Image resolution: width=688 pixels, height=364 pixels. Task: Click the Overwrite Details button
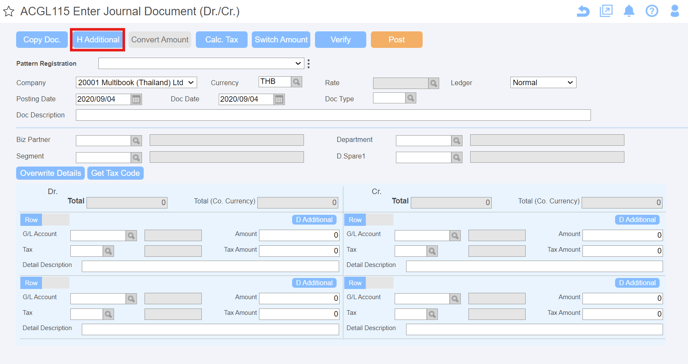[x=50, y=173]
